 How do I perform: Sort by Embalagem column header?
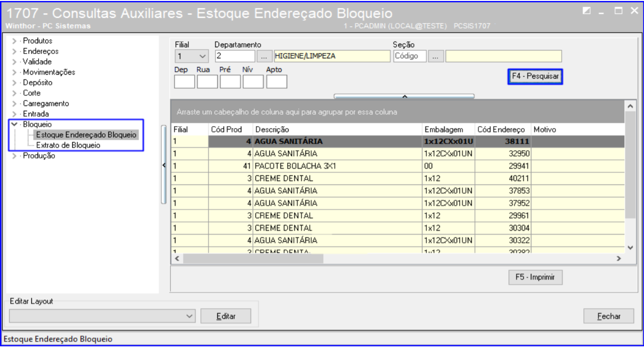pyautogui.click(x=448, y=129)
